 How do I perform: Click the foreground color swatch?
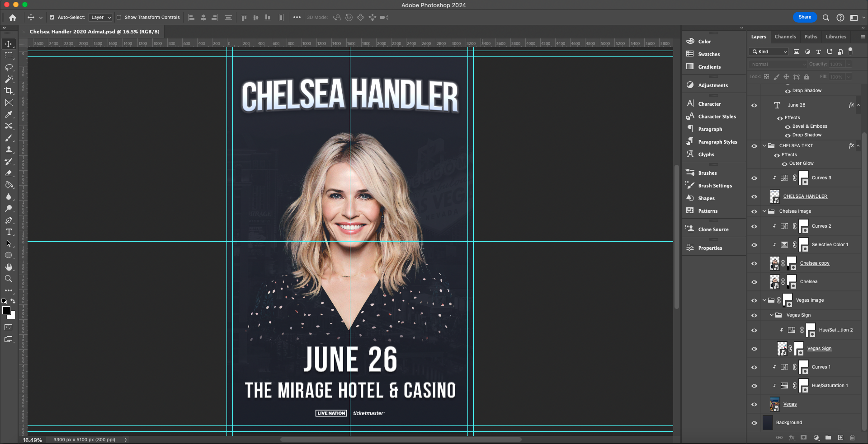pyautogui.click(x=6, y=310)
